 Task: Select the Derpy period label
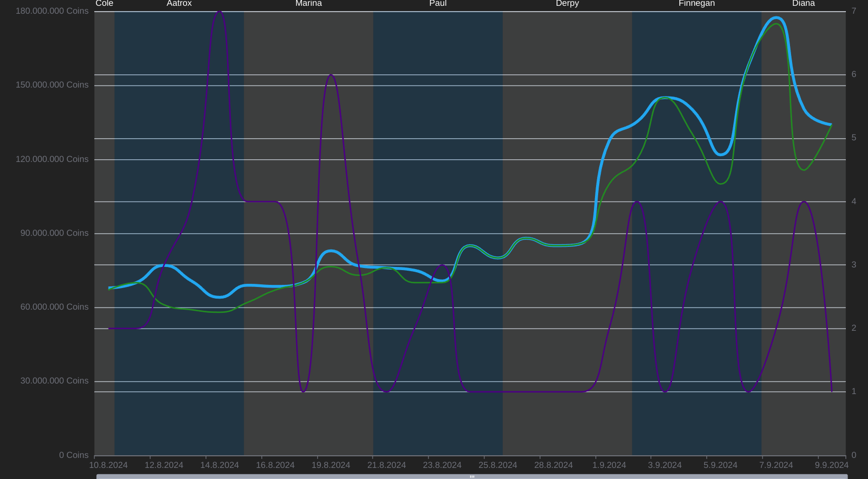[x=567, y=4]
